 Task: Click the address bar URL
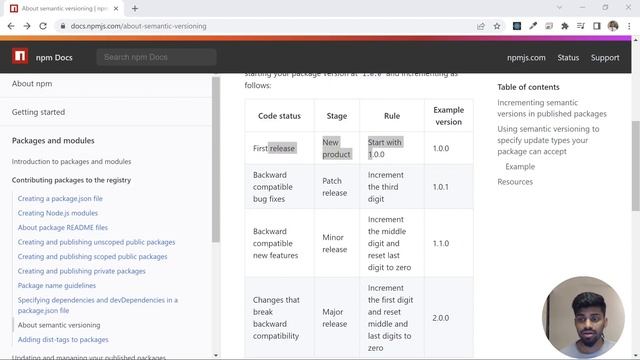tap(138, 26)
